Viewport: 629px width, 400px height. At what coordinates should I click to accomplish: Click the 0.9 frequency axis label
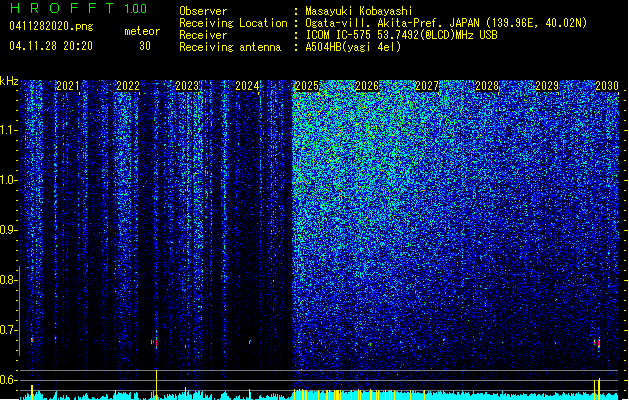9,230
